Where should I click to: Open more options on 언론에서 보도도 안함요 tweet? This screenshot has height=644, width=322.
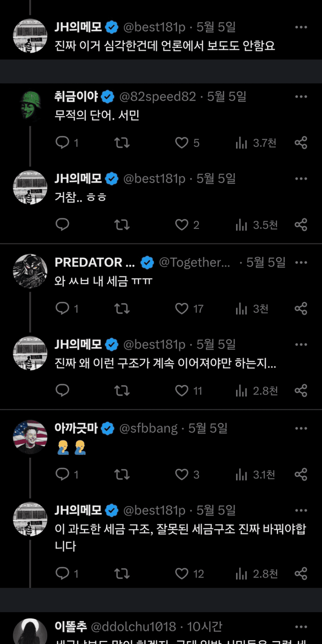tap(301, 27)
